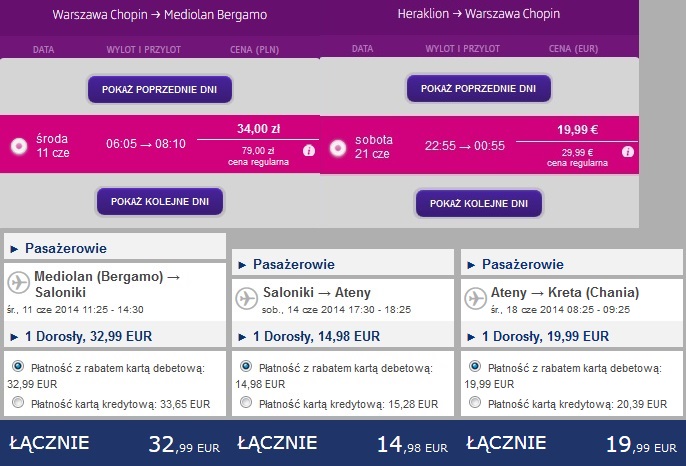This screenshot has height=466, width=686.
Task: Click date śr., 11 cze 2014 11:25 - 14:30
Action: coord(75,310)
